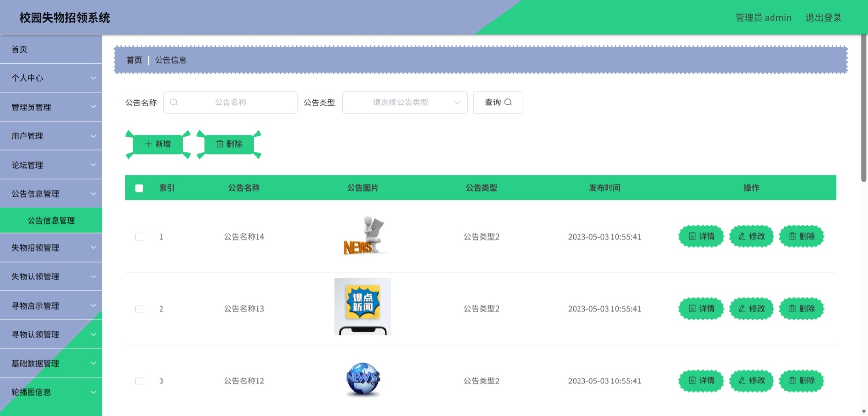This screenshot has height=416, width=868.
Task: Click 删除 for 公告名称13 row
Action: tap(802, 309)
